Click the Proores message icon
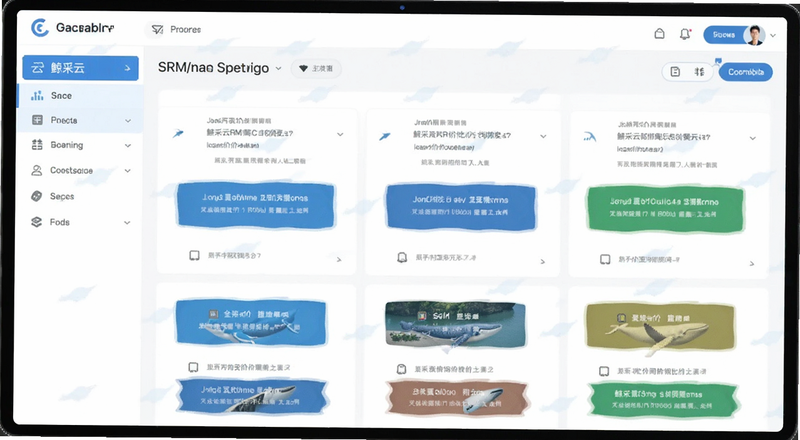 (158, 30)
